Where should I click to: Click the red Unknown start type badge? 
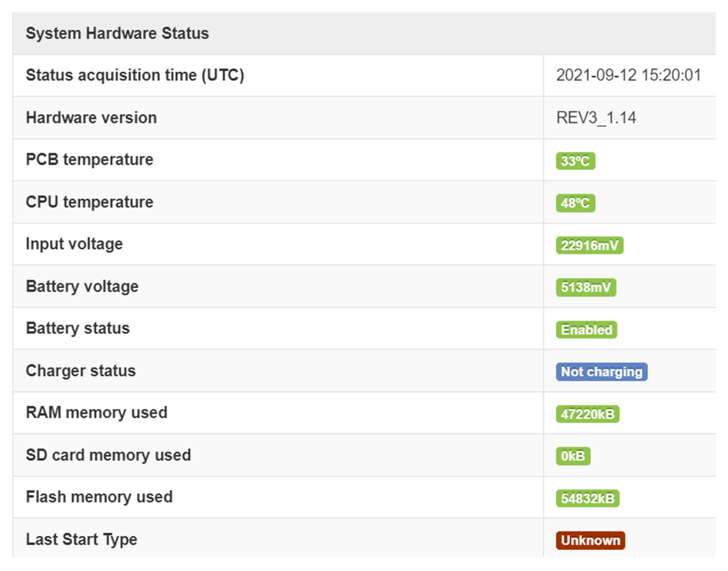[590, 540]
